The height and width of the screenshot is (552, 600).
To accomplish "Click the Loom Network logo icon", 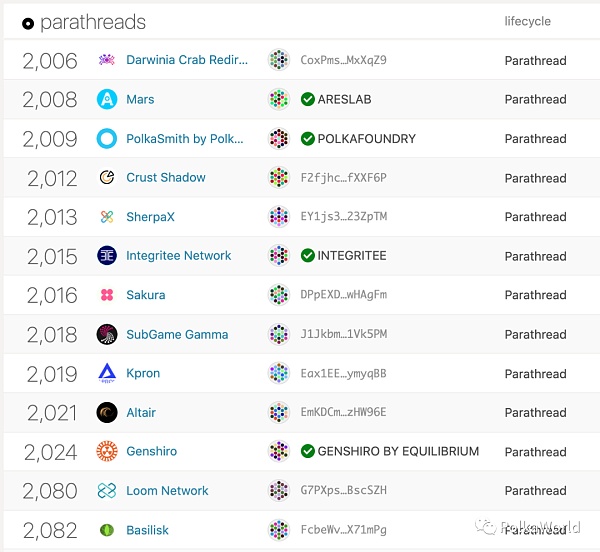I will click(107, 491).
